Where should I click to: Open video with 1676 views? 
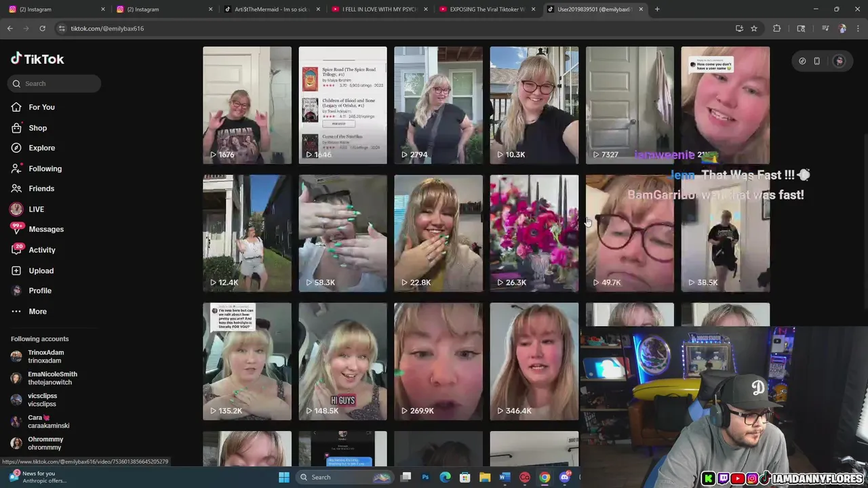(x=247, y=105)
